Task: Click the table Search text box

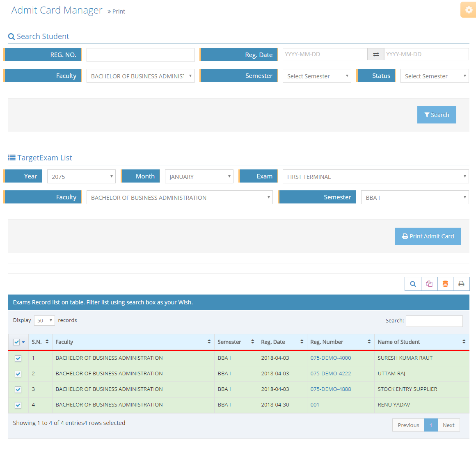Action: [434, 321]
